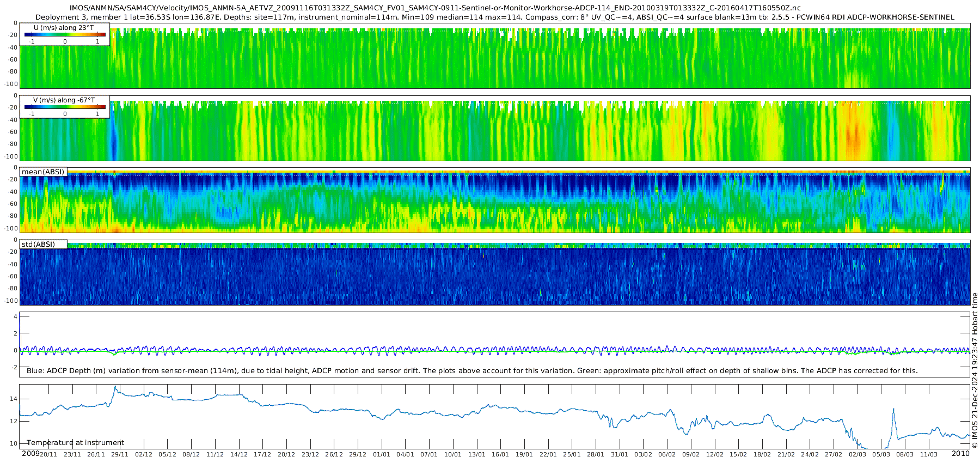Image resolution: width=980 pixels, height=463 pixels.
Task: Click the 2010 year label on time axis
Action: (960, 454)
